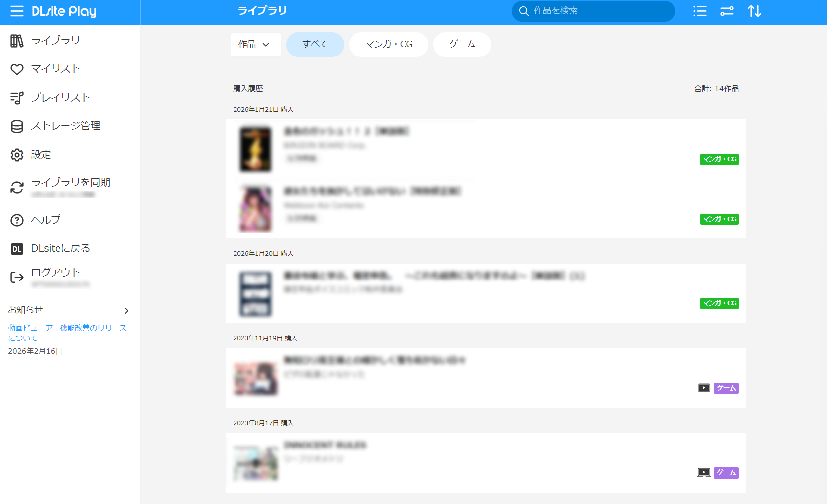827x504 pixels.
Task: Expand お知らせ with chevron arrow
Action: [126, 311]
